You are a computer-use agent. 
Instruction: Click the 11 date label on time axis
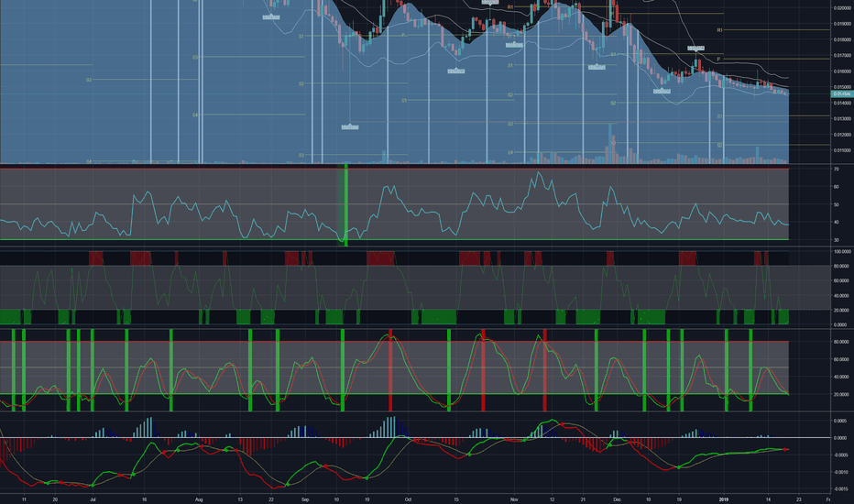click(x=24, y=499)
